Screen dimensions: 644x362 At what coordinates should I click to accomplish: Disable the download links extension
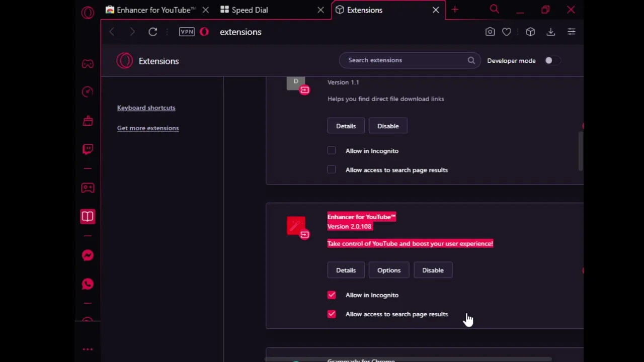pos(388,126)
